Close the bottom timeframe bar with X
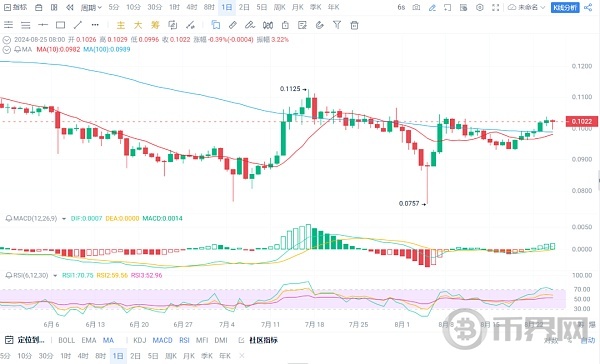The image size is (600, 364). 241,356
